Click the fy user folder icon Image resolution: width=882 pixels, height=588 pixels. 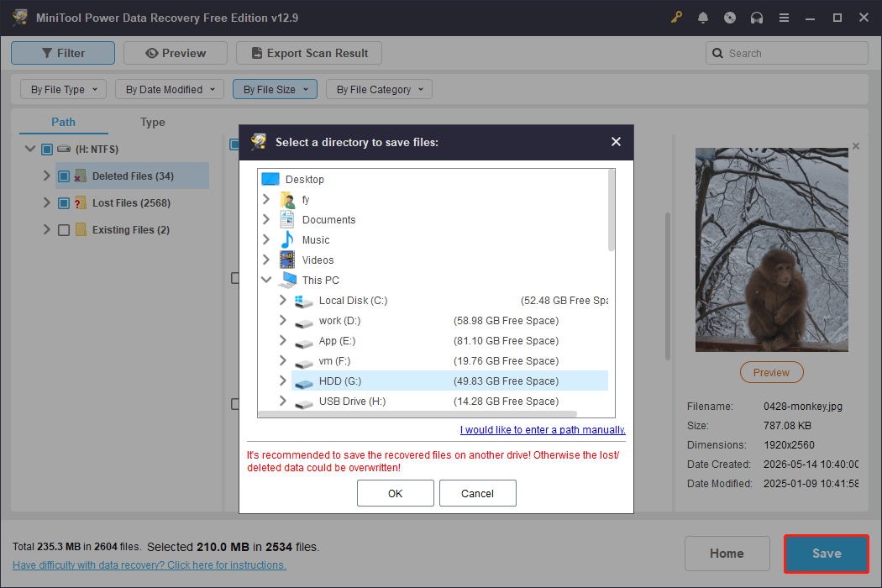(287, 200)
